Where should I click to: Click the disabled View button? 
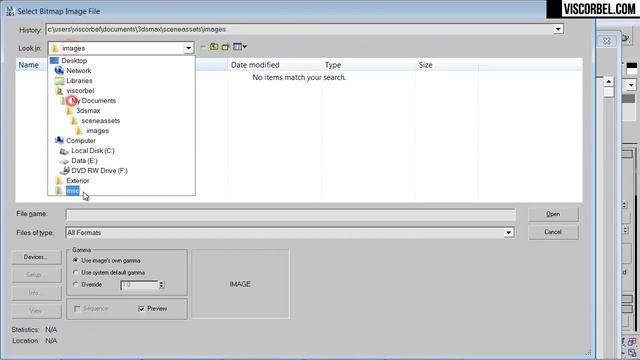[x=36, y=311]
